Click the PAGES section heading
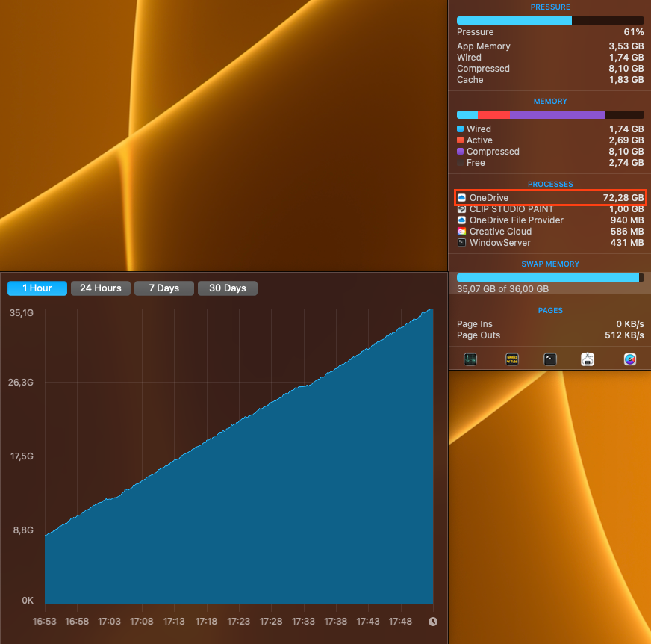This screenshot has height=644, width=651. 550,310
